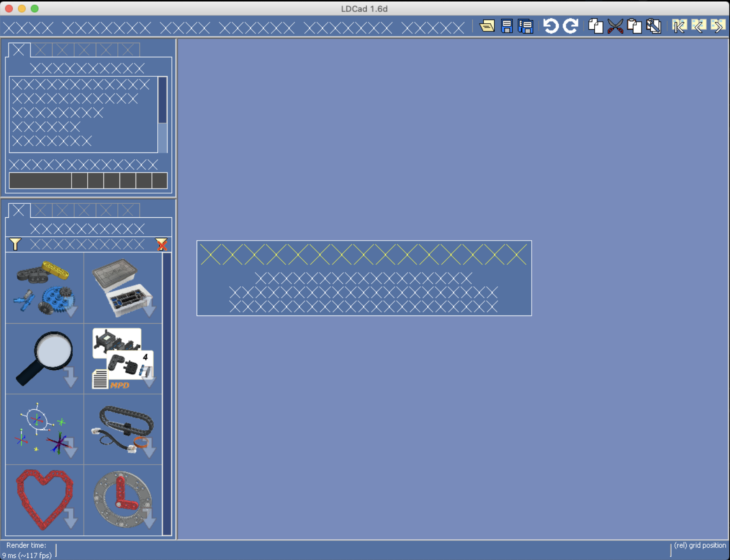The width and height of the screenshot is (730, 560).
Task: Click the yellow funnel filter icon
Action: (15, 244)
